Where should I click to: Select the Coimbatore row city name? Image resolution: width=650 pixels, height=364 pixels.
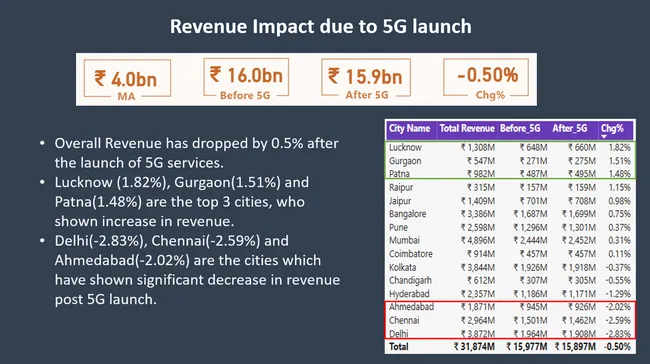point(410,254)
